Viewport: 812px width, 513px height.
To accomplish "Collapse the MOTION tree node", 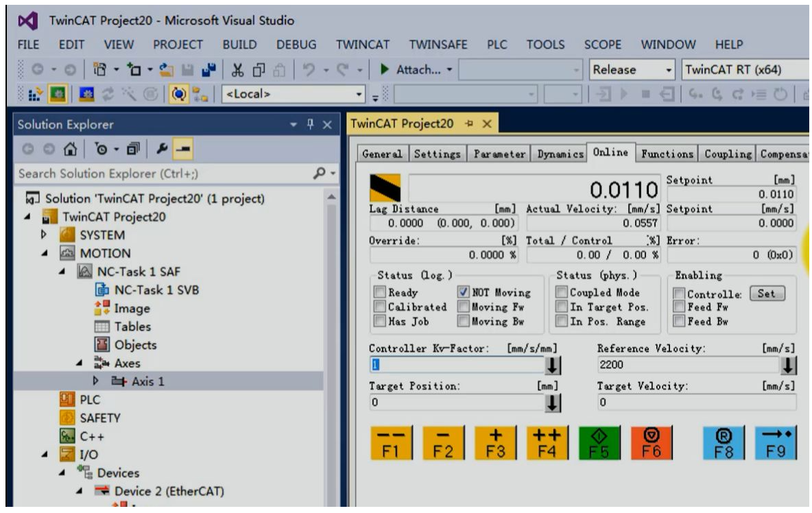I will (45, 253).
